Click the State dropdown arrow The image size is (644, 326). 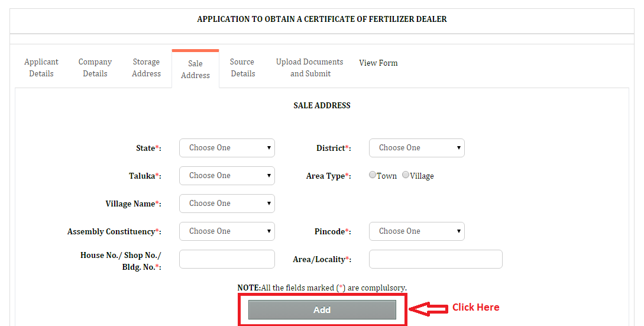(269, 148)
